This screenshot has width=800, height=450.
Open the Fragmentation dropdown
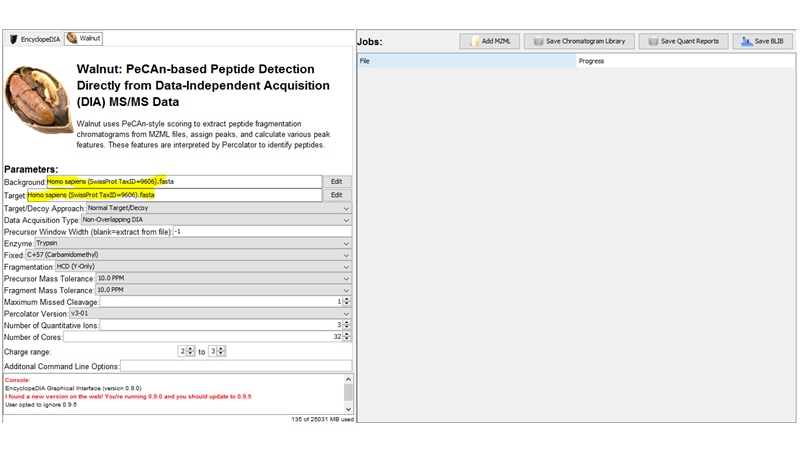pos(203,267)
